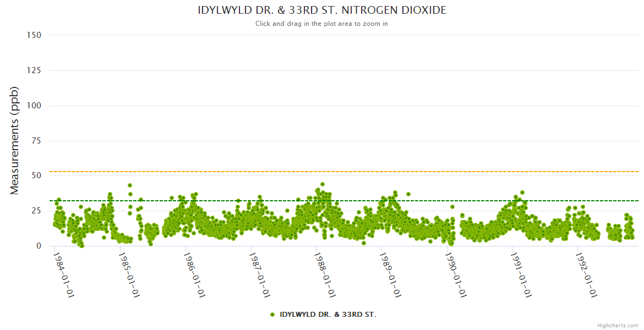Viewport: 644px width, 330px height.
Task: Click the chart title about Nitrogen Dioxide
Action: (x=322, y=10)
